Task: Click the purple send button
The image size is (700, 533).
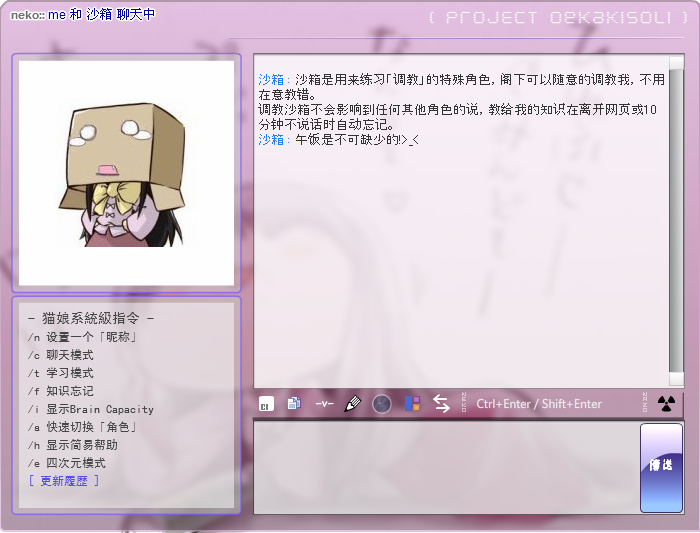Action: [661, 467]
